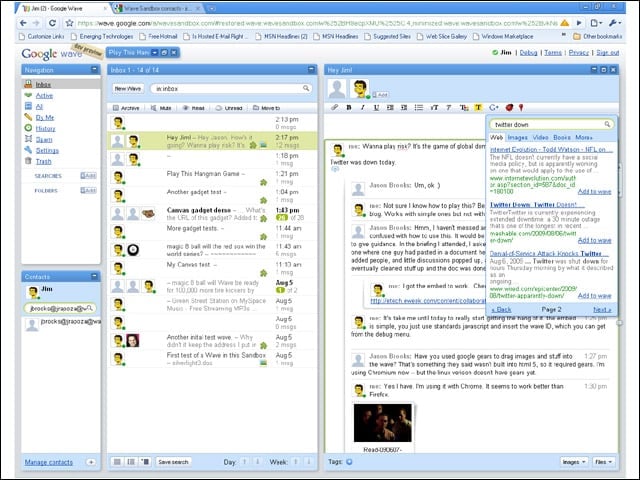The image size is (640, 480).
Task: Toggle italic formatting
Action: [362, 107]
